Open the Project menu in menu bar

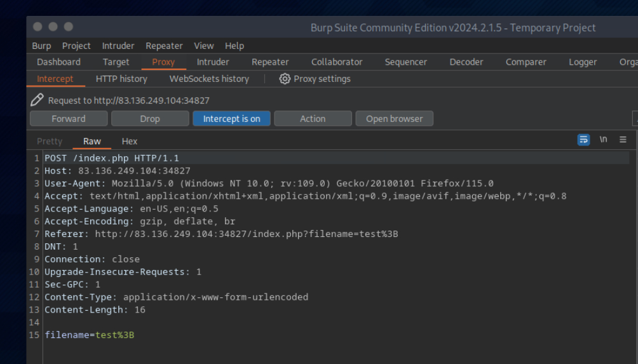click(76, 46)
